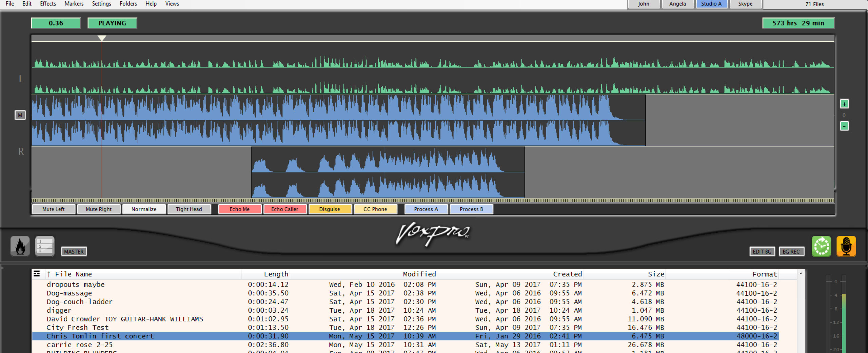This screenshot has width=868, height=353.
Task: Open the Effects menu
Action: [x=48, y=4]
